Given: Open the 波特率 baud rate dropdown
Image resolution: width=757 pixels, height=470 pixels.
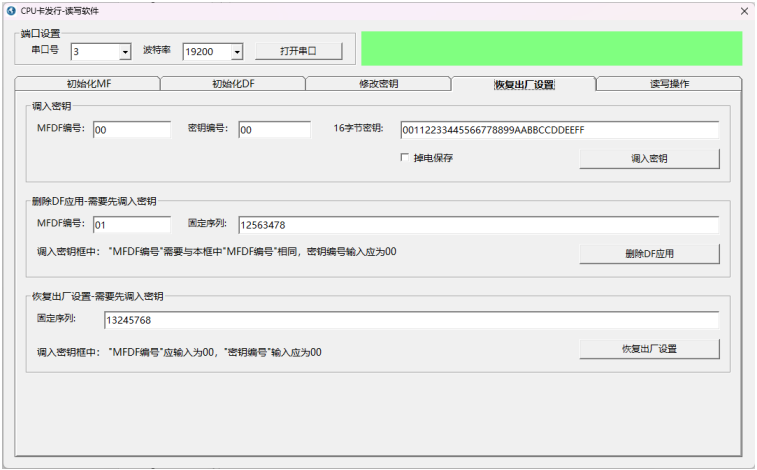Looking at the screenshot, I should click(236, 51).
